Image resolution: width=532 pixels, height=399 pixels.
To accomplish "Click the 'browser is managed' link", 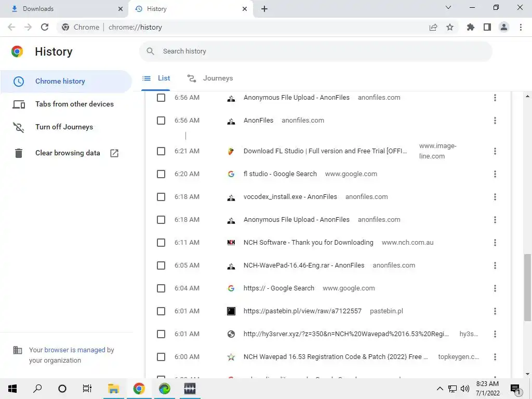I will tap(75, 350).
